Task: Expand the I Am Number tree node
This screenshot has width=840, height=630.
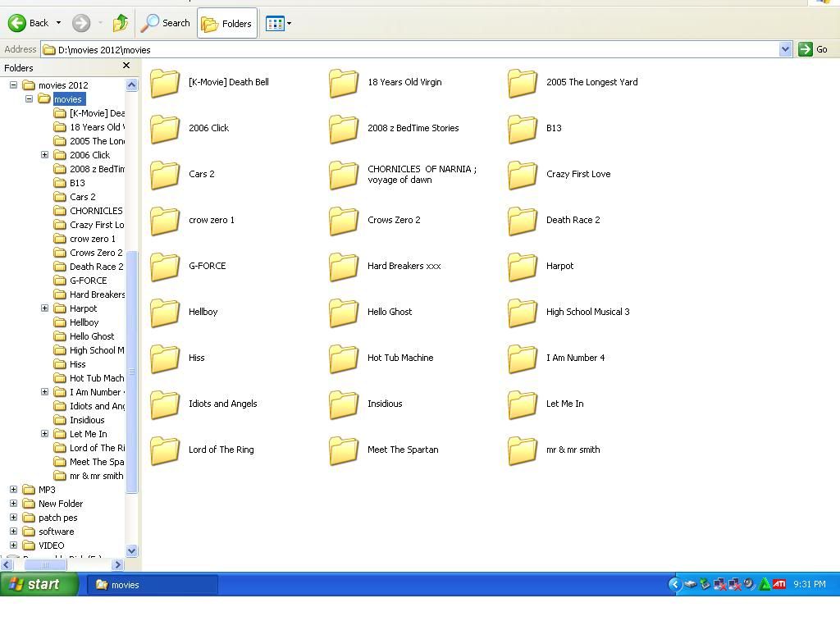Action: 45,392
